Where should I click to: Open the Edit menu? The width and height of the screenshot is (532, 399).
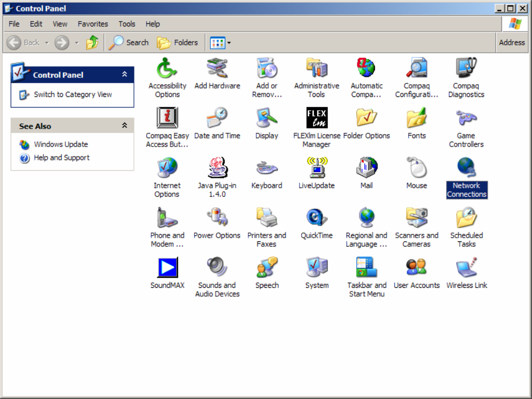(x=36, y=24)
